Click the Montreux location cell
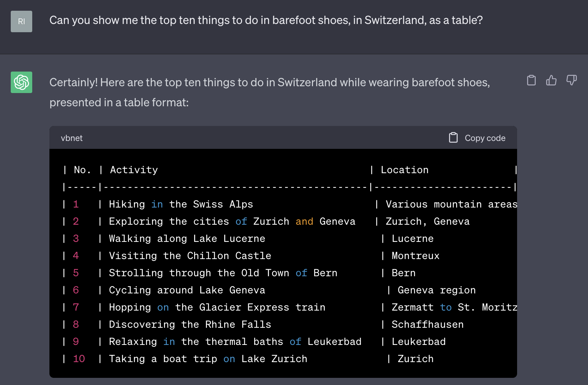The height and width of the screenshot is (385, 588). click(x=415, y=256)
